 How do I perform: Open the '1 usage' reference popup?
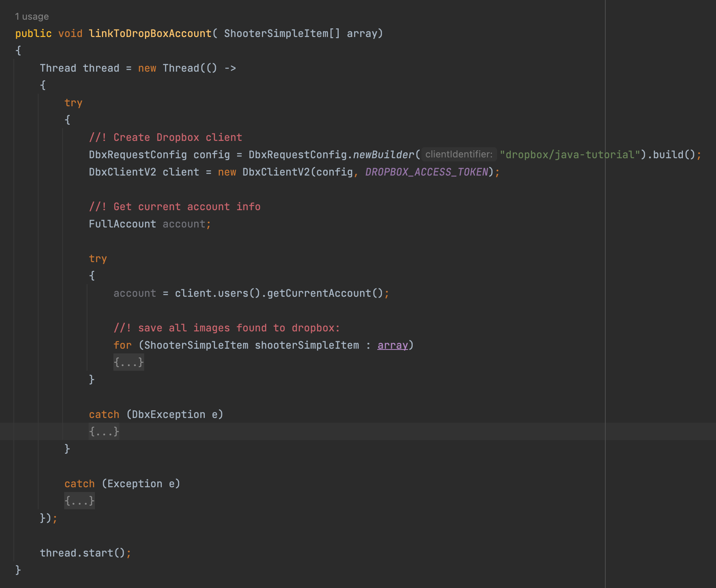coord(32,17)
